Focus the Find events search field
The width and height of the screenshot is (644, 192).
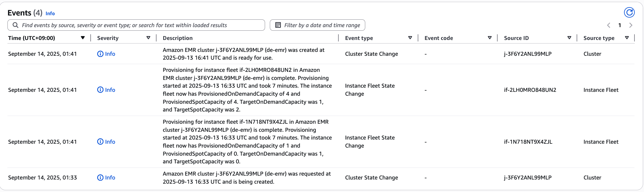(140, 25)
